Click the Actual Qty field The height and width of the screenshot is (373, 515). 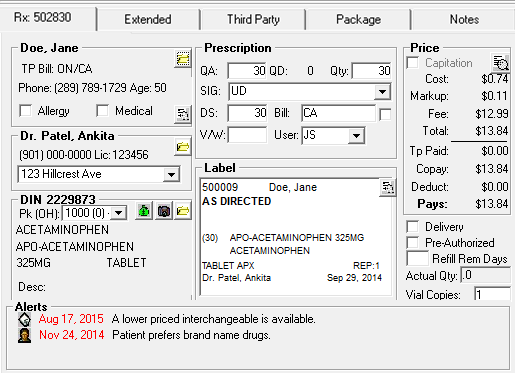click(x=485, y=275)
